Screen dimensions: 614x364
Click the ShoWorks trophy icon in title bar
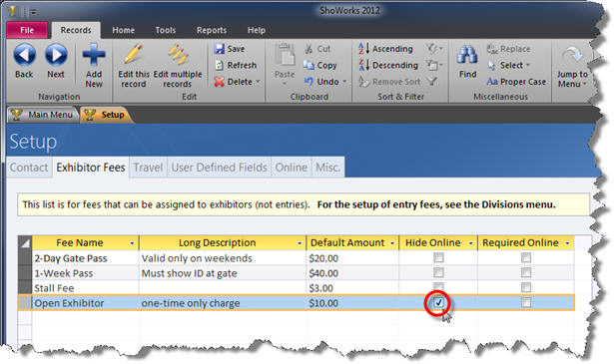pyautogui.click(x=12, y=11)
